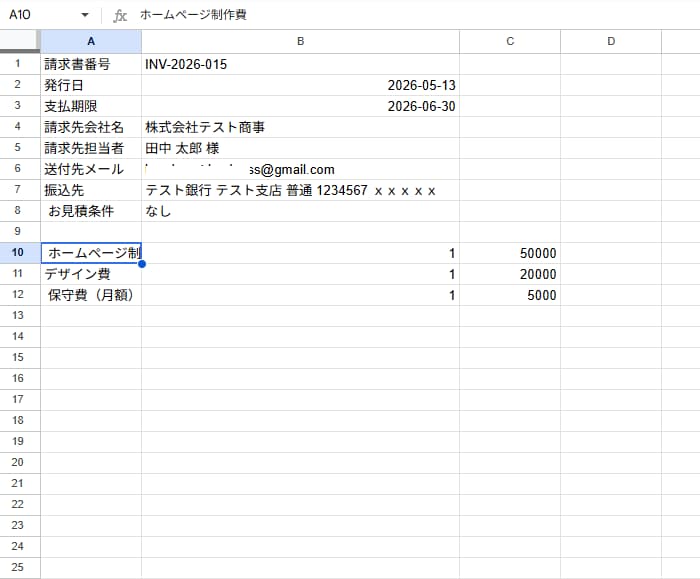Screen dimensions: 700x579
Task: Select row 5 header
Action: tap(18, 148)
